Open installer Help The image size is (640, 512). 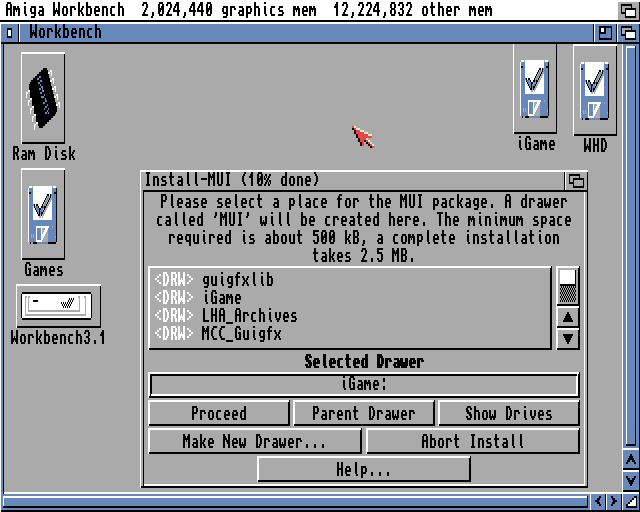pos(363,469)
